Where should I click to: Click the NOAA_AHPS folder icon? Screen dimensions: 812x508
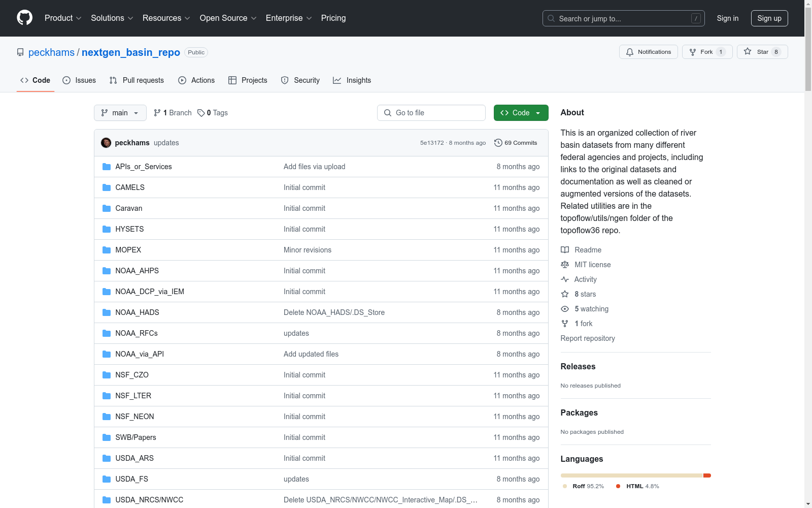[x=107, y=271]
